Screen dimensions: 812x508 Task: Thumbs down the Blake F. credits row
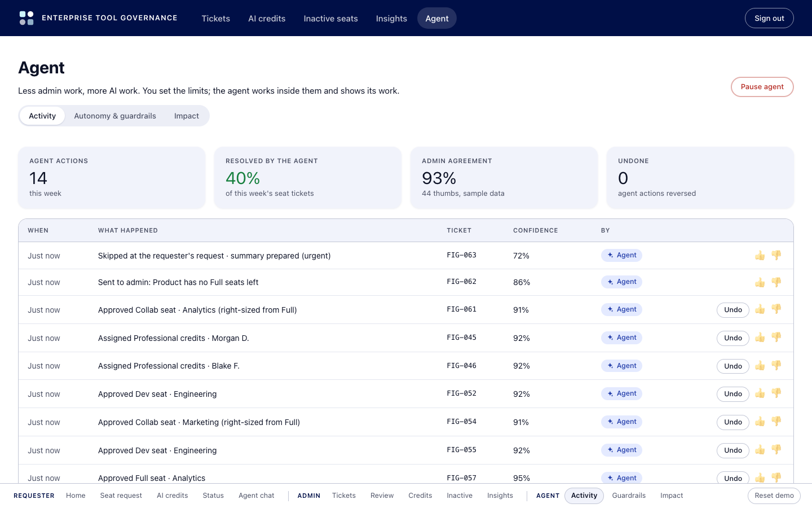pyautogui.click(x=776, y=366)
